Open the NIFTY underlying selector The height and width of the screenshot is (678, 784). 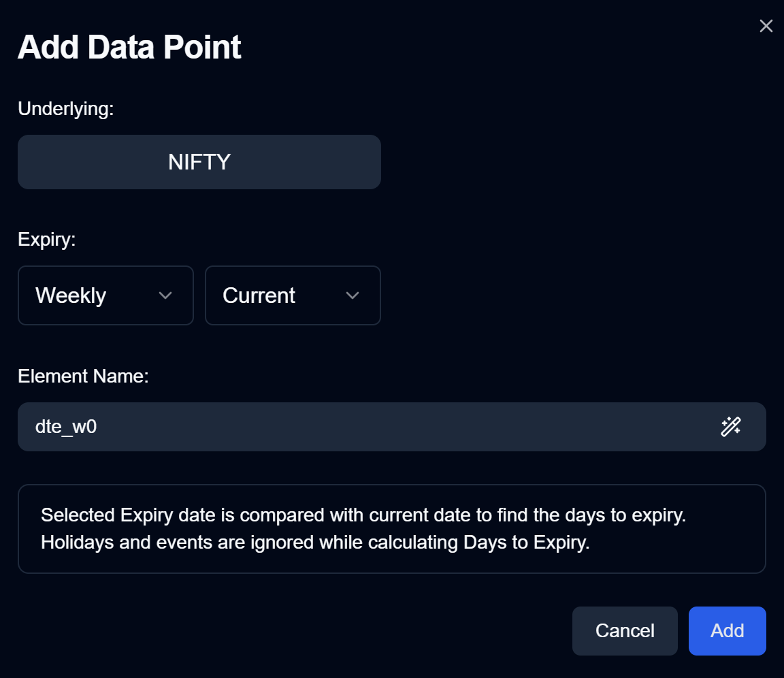tap(199, 162)
